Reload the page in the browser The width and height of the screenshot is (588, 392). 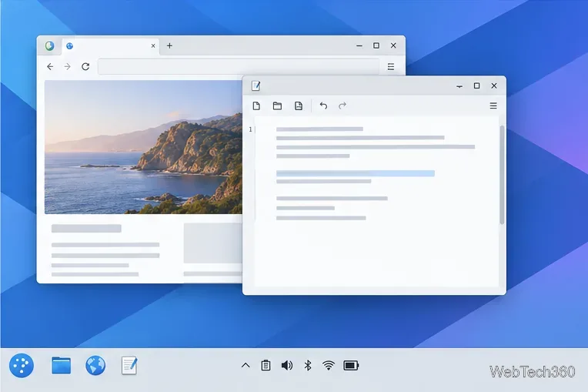point(85,66)
